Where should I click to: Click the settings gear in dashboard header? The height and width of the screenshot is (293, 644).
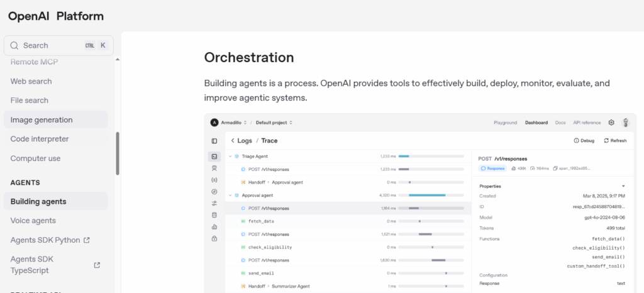pos(611,123)
